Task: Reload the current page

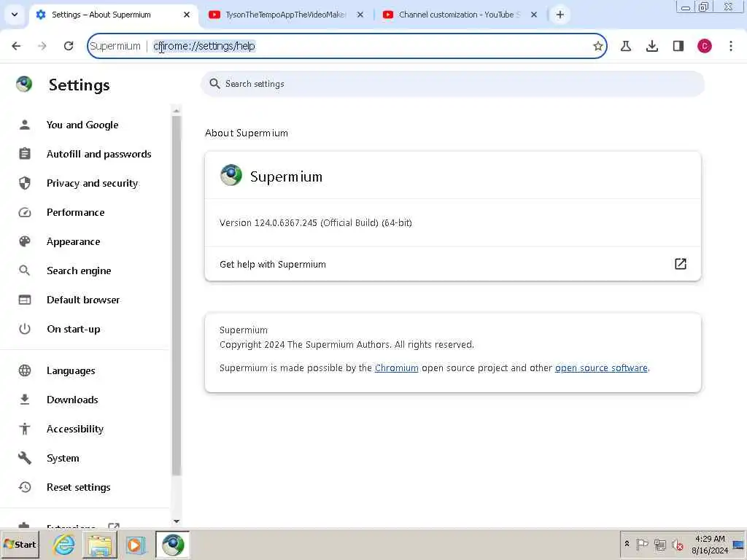Action: pyautogui.click(x=69, y=46)
